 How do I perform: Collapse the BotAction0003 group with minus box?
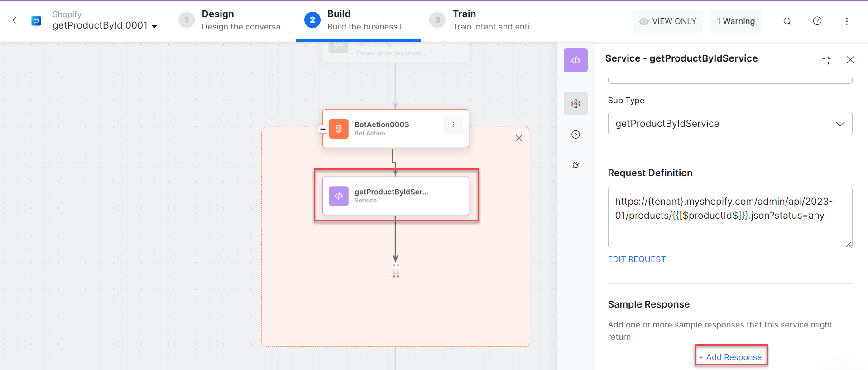pos(323,129)
